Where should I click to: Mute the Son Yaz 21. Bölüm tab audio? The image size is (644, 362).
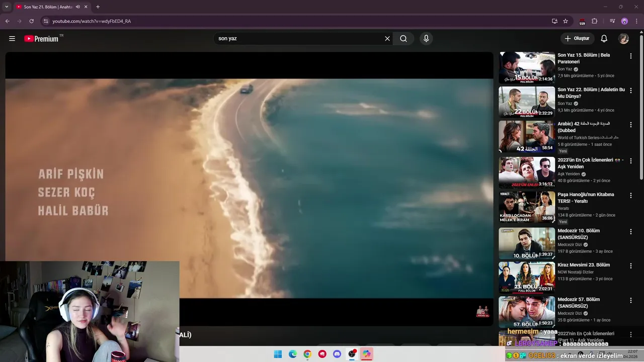click(x=77, y=7)
